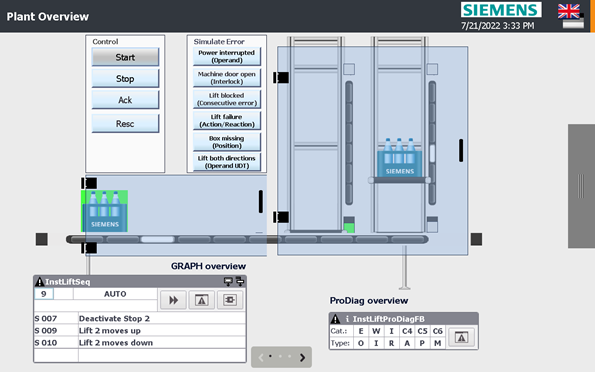Simulate the Machine door open (Interlock) error
This screenshot has width=595, height=372.
227,78
